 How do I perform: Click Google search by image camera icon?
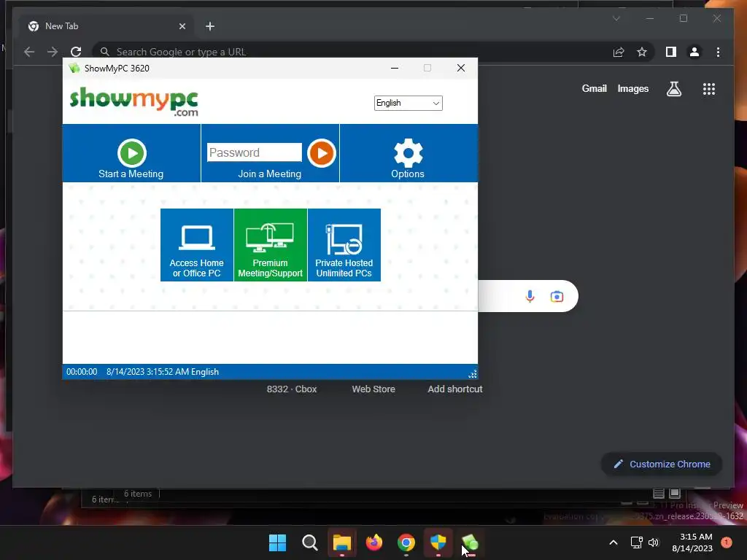pyautogui.click(x=557, y=297)
